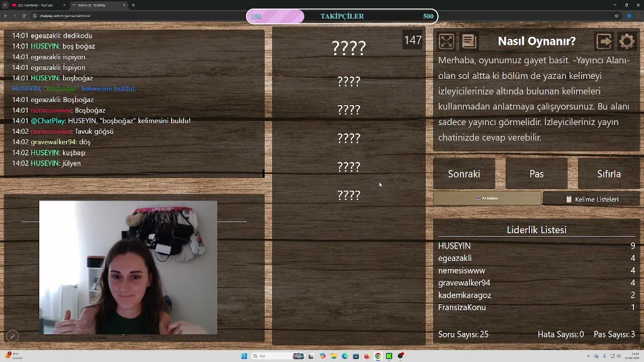Open a new browser tab

click(x=133, y=5)
